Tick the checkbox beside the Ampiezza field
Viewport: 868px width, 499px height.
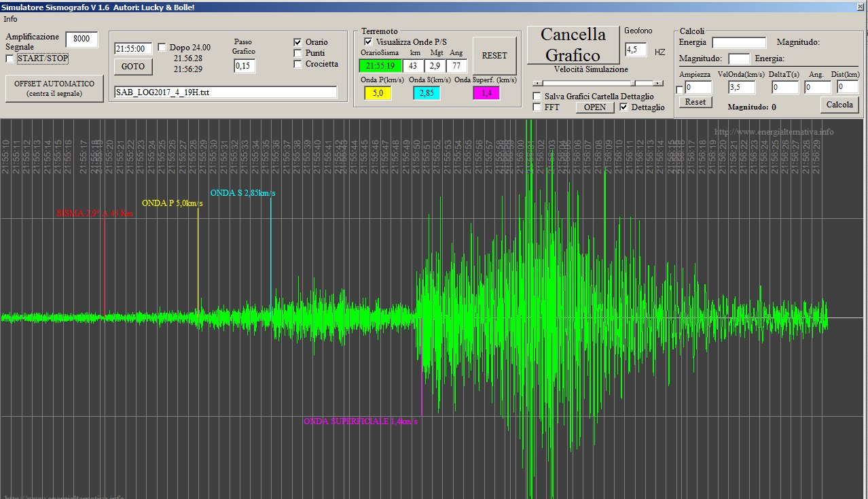click(680, 90)
